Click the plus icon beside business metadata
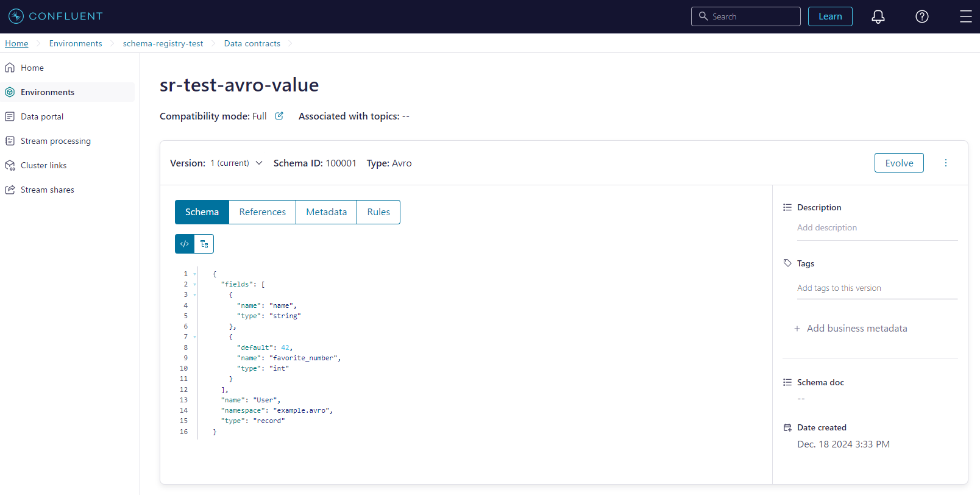This screenshot has width=980, height=495. pos(797,329)
